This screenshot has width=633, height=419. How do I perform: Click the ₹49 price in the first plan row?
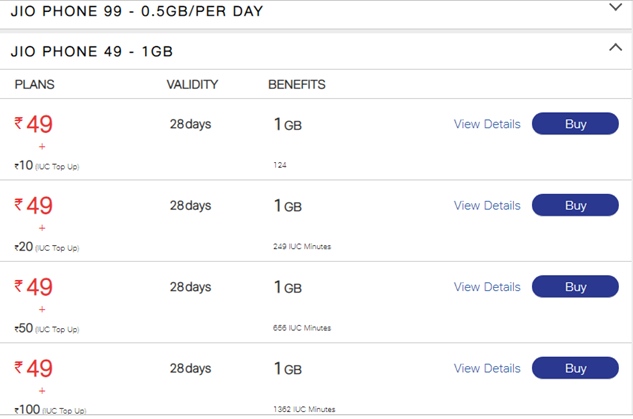34,124
